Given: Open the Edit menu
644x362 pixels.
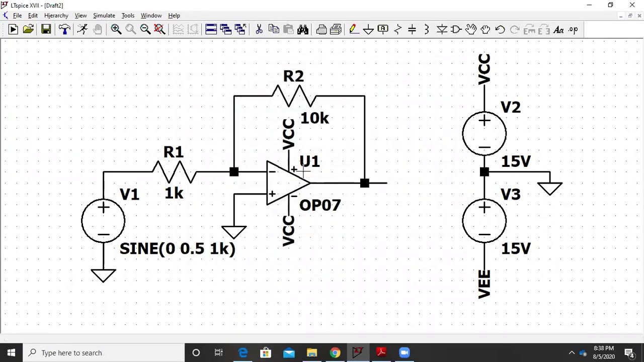Looking at the screenshot, I should (33, 16).
